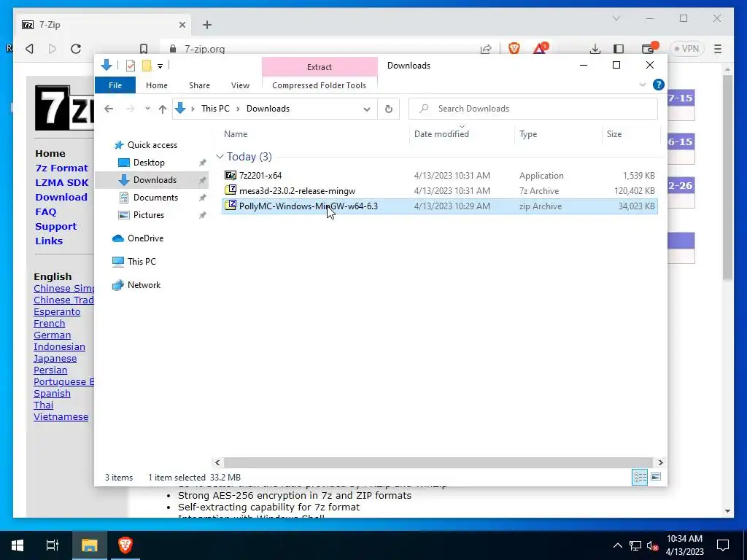Open the Share ribbon tab
This screenshot has width=747, height=560.
199,85
